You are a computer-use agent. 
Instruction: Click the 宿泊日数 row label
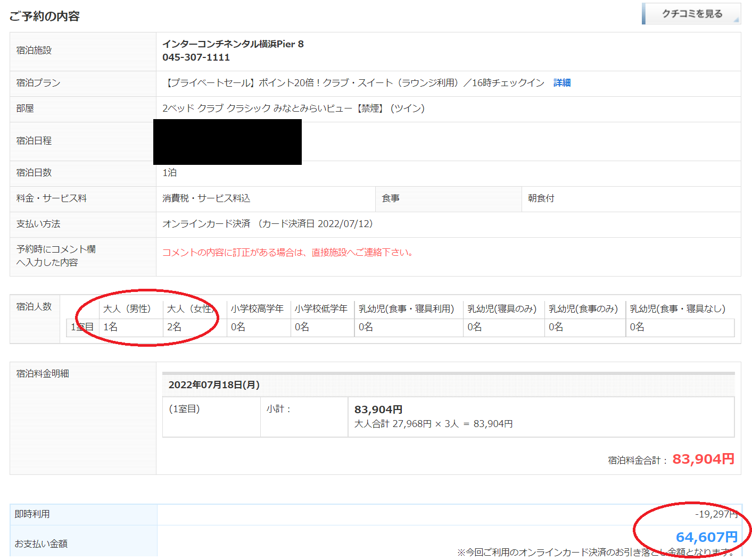coord(34,173)
